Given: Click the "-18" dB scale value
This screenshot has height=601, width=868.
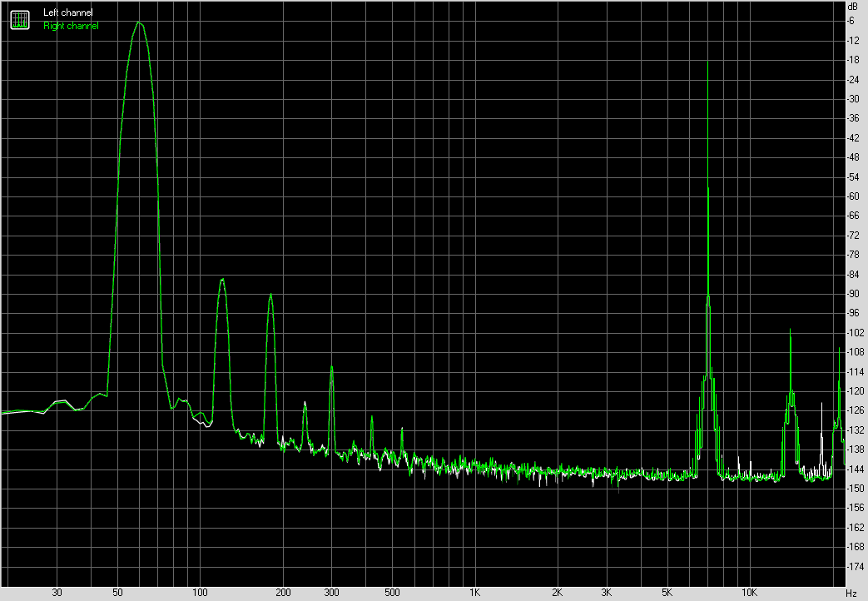Looking at the screenshot, I should coord(853,60).
